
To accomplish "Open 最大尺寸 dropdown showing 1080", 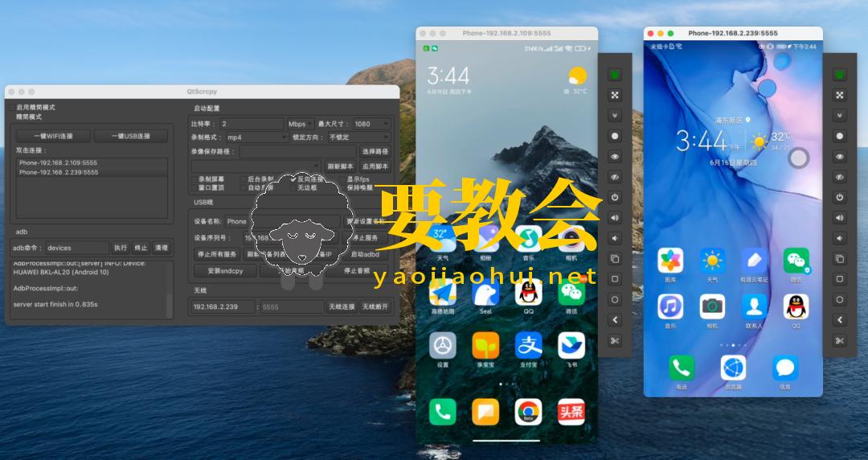I will [371, 124].
